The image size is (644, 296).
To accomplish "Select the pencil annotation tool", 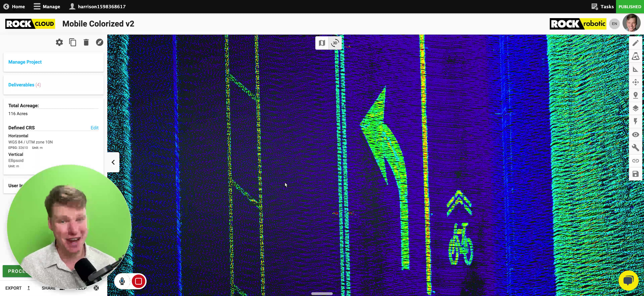I will (635, 43).
